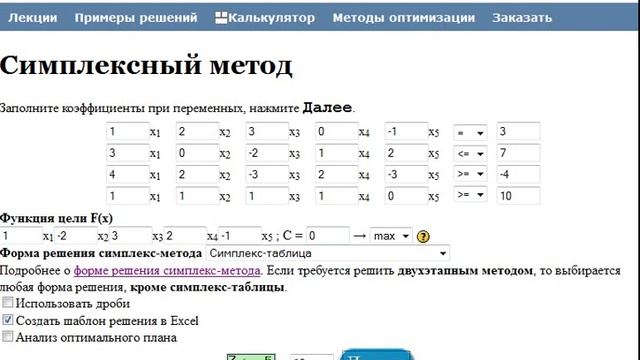Click the Форма решения симплекс-метода label
This screenshot has height=360, width=640.
[101, 253]
